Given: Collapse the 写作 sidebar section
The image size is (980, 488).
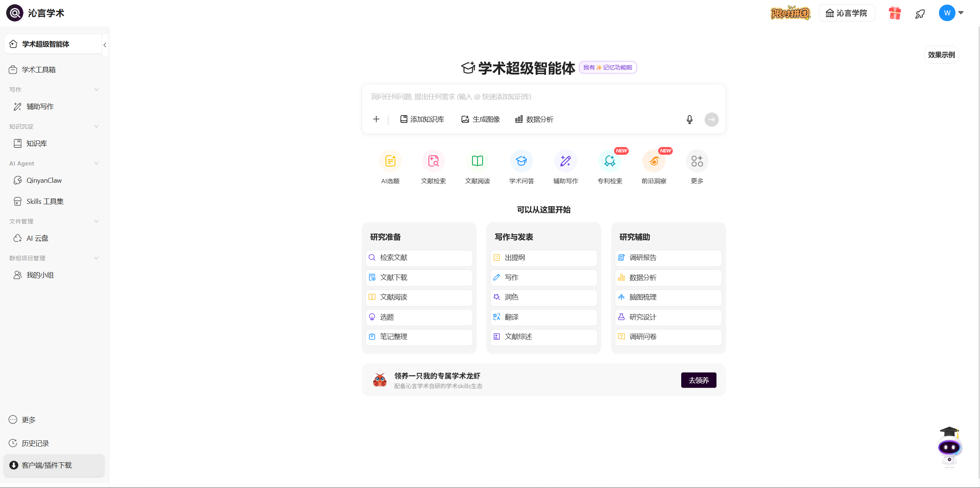Looking at the screenshot, I should click(x=96, y=89).
